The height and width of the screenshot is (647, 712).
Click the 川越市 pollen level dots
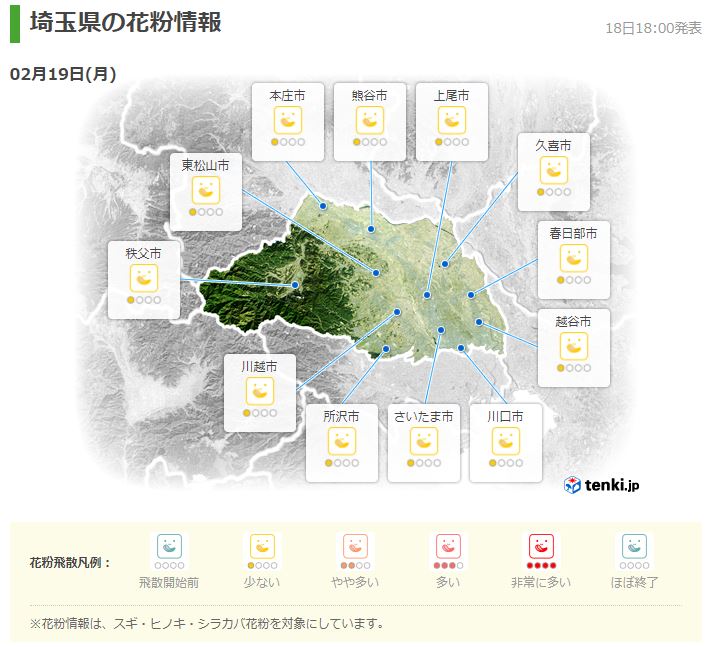[x=260, y=413]
